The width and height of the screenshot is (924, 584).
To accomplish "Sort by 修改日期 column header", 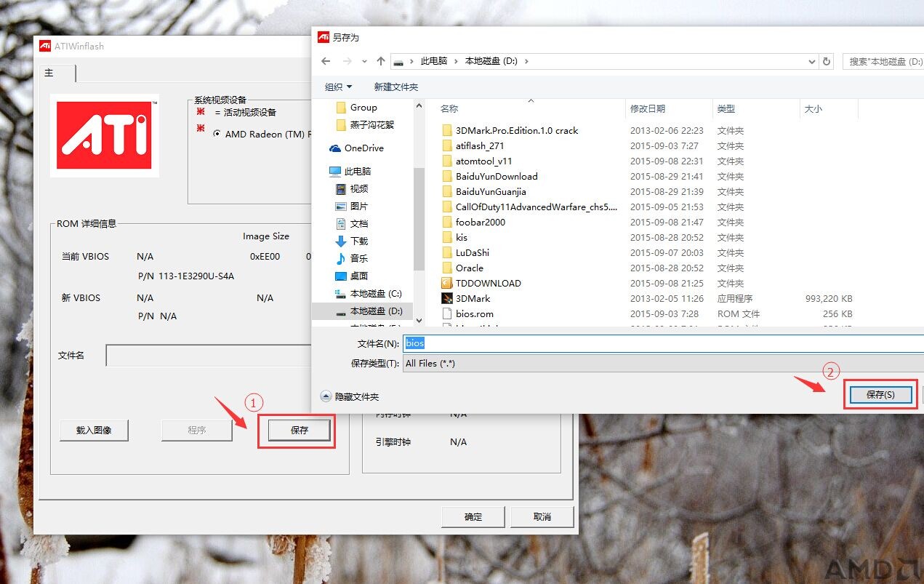I will pos(647,108).
